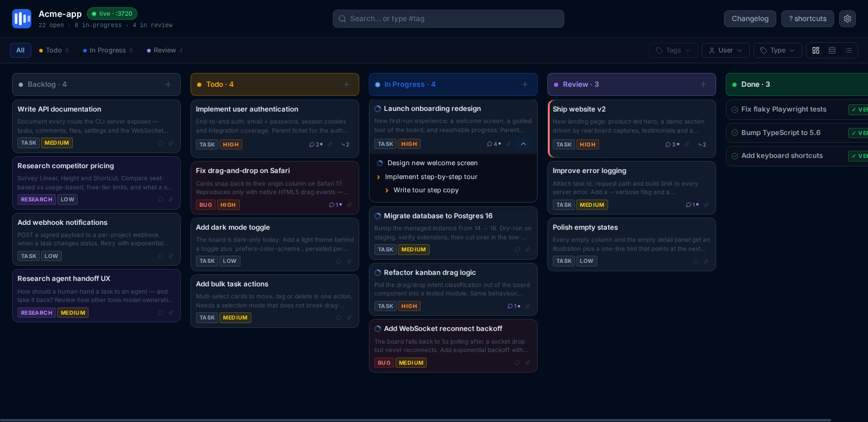Click comment icon on Write API documentation card
Screen dimensions: 868x422
point(160,143)
